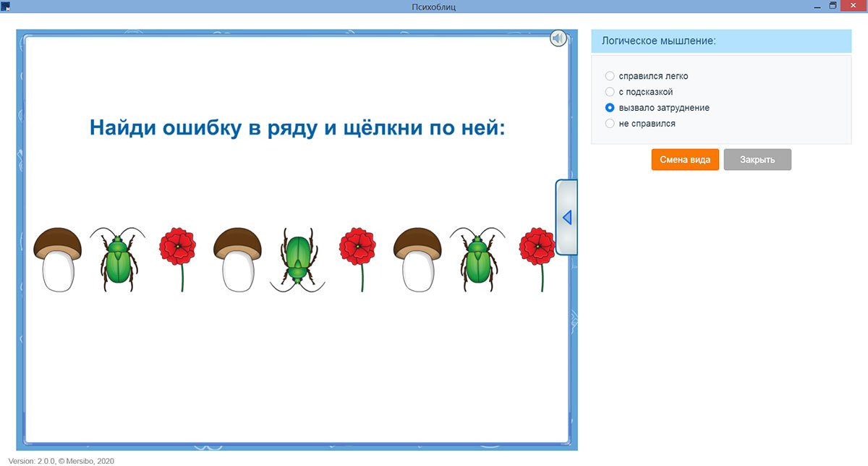Click the second mushroom in the row
Image resolution: width=868 pixels, height=466 pixels.
pyautogui.click(x=237, y=259)
